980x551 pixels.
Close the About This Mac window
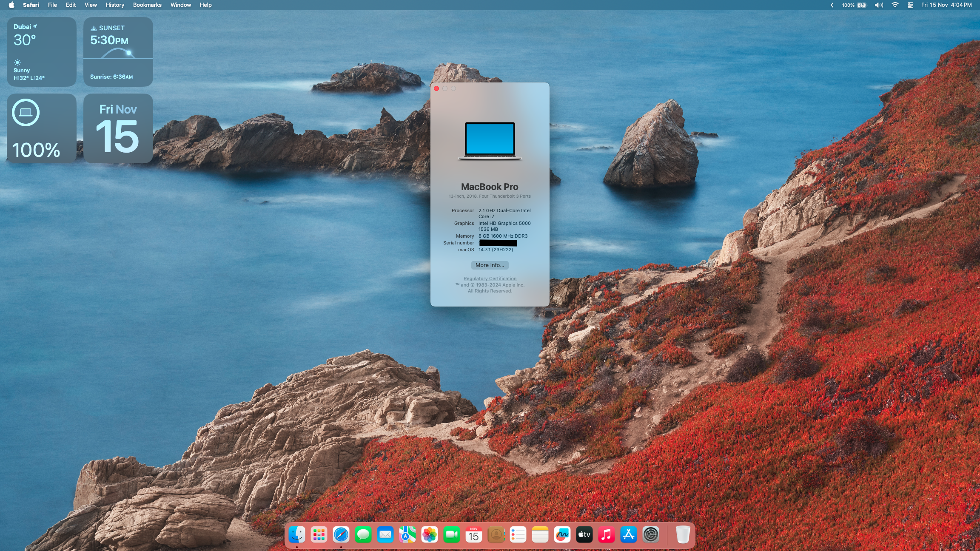436,88
